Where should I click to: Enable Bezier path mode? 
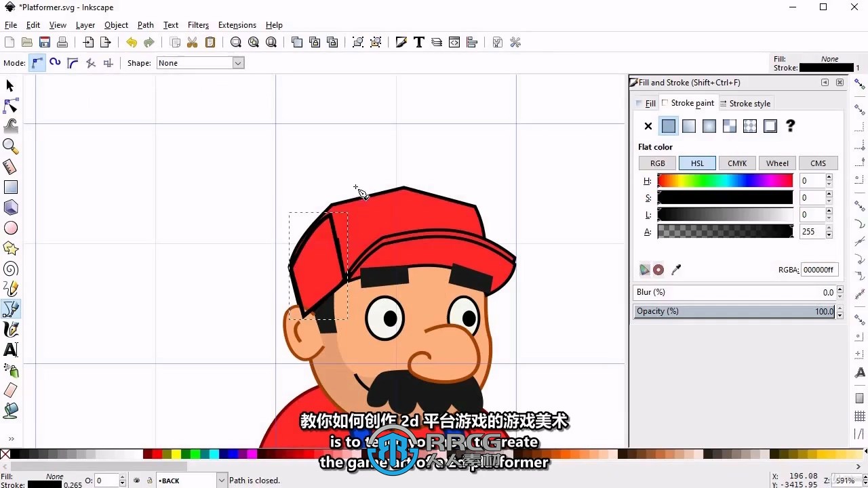37,63
